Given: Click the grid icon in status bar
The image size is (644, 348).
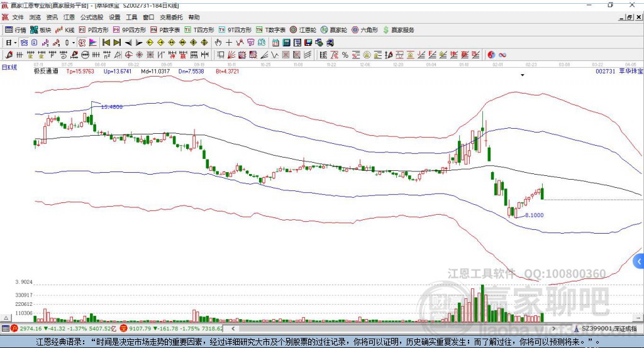Looking at the screenshot, I should click(x=5, y=329).
